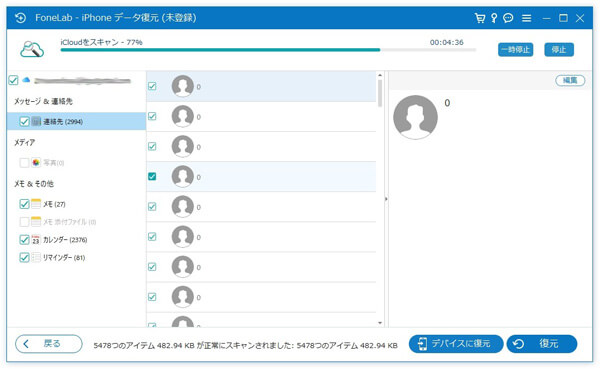Open the feedback chat bubble icon

pos(508,18)
